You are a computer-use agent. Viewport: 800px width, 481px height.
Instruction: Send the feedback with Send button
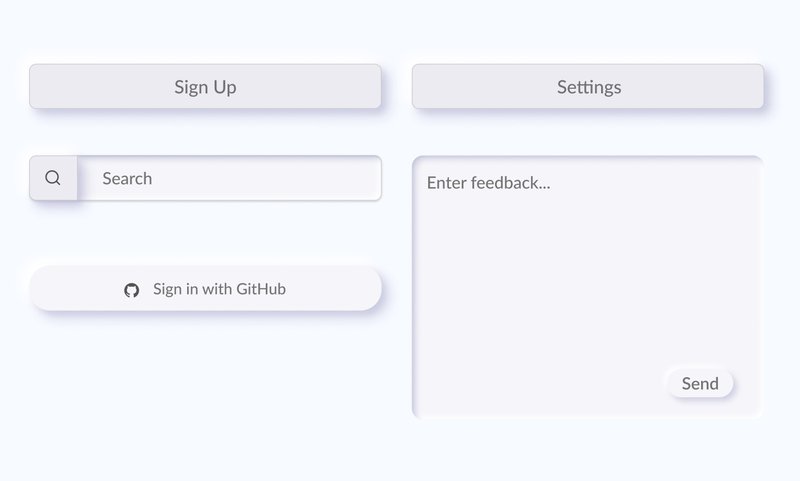700,384
